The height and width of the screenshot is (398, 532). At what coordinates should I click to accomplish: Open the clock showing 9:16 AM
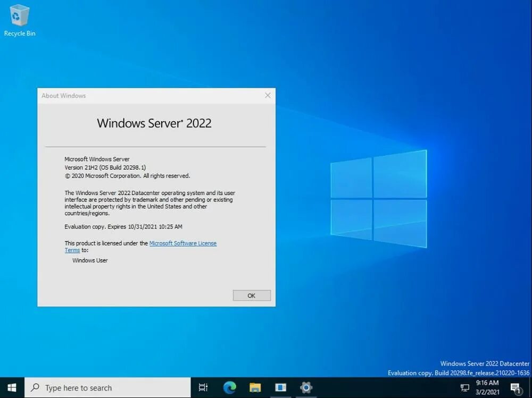click(x=487, y=387)
